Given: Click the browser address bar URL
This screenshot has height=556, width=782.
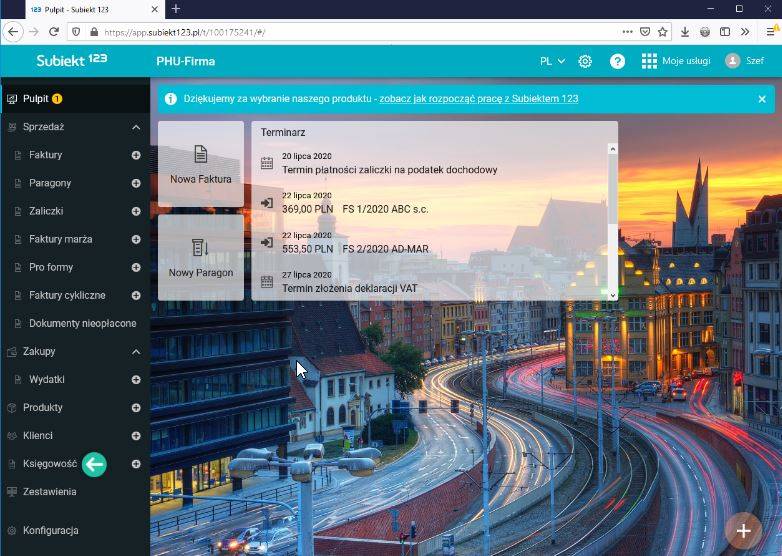Looking at the screenshot, I should click(185, 32).
